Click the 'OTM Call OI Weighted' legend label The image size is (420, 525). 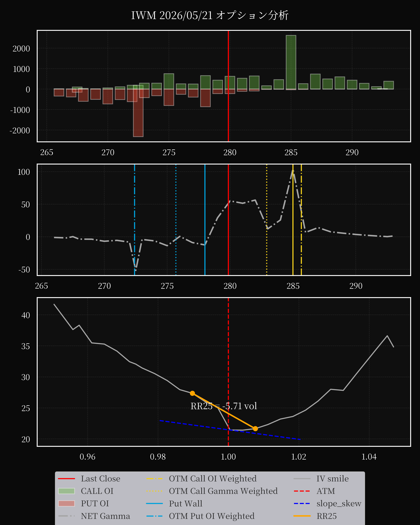[x=213, y=478]
